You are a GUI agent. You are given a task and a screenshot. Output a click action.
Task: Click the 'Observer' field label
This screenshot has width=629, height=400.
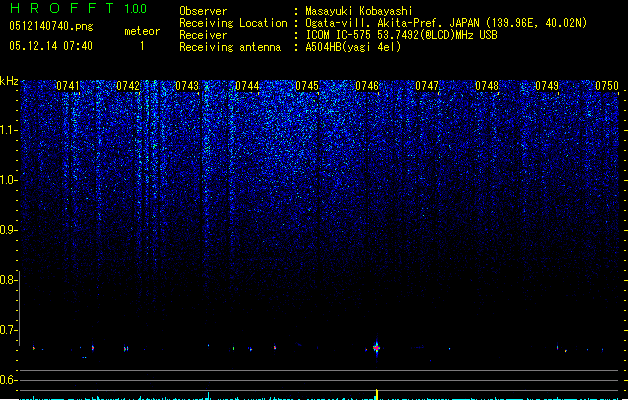point(203,11)
